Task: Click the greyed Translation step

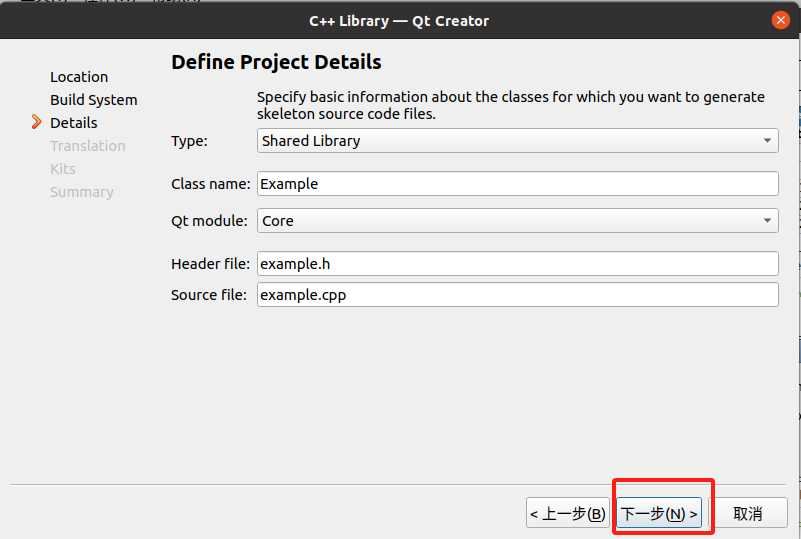Action: pyautogui.click(x=88, y=146)
